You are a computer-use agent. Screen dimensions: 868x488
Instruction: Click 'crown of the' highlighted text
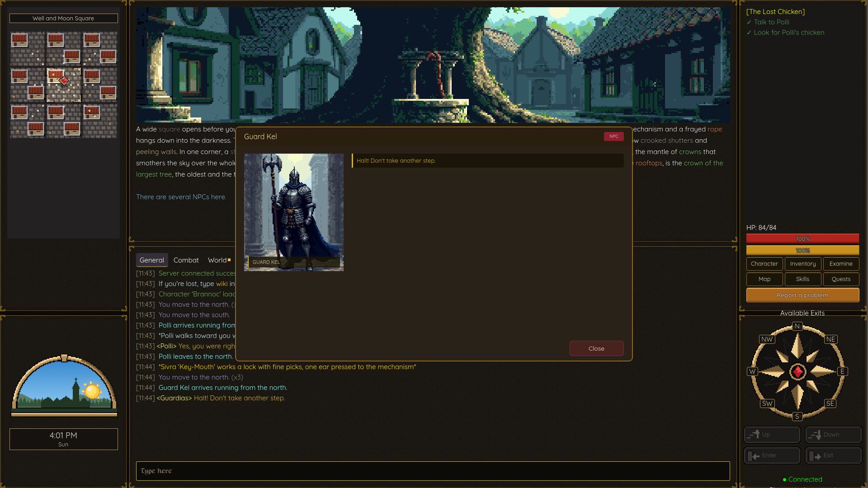click(703, 163)
